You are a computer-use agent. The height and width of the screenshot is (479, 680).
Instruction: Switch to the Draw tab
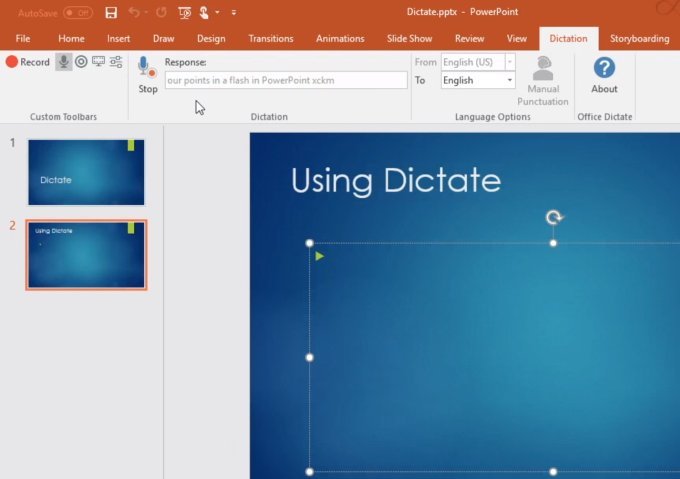pyautogui.click(x=163, y=39)
